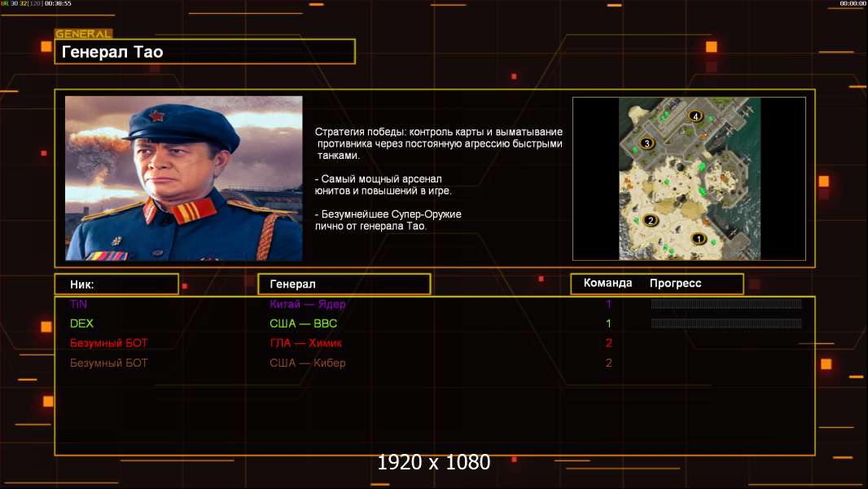Screen dimensions: 868x489
Task: Click 'Самый мощный арсенал' bullet text
Action: [383, 185]
